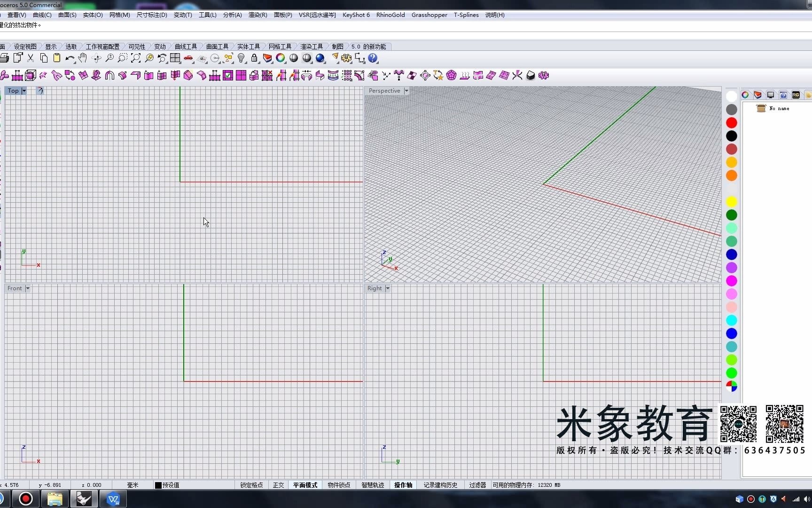Enable 正交 ortho mode in status bar
Screen dimensions: 812x508
[x=278, y=485]
